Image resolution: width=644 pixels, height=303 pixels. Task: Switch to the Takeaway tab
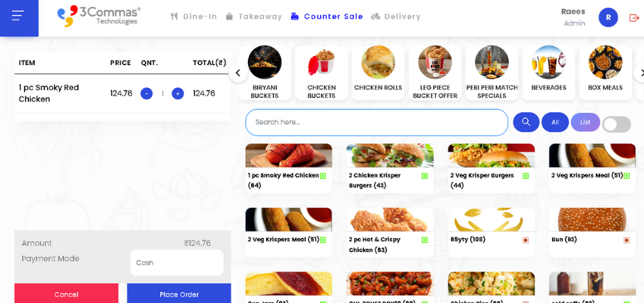254,17
